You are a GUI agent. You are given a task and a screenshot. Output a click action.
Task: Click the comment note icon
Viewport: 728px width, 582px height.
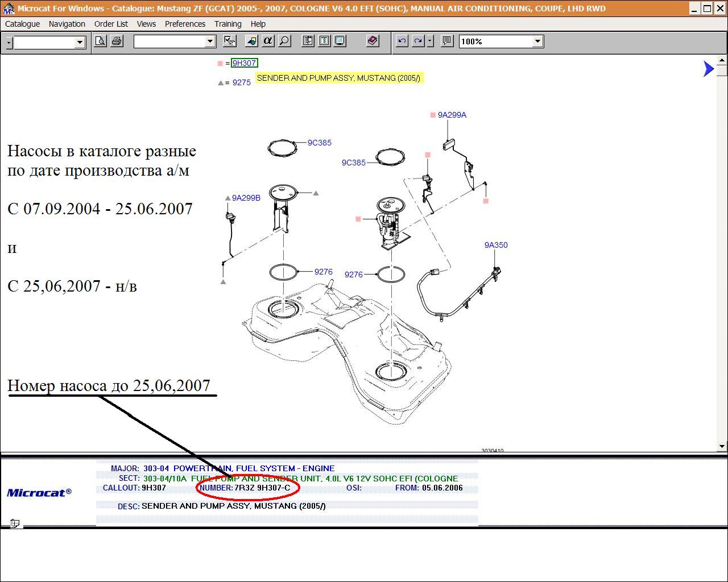447,41
